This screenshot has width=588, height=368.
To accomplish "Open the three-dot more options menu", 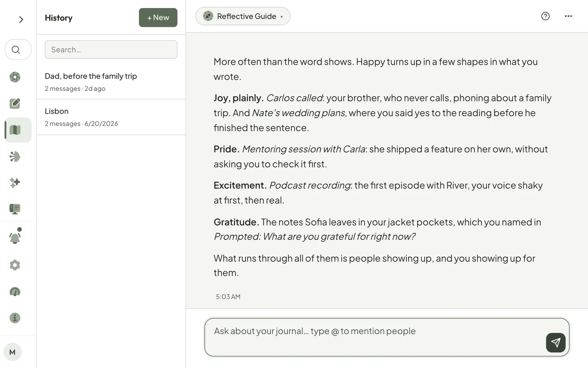I will point(568,16).
